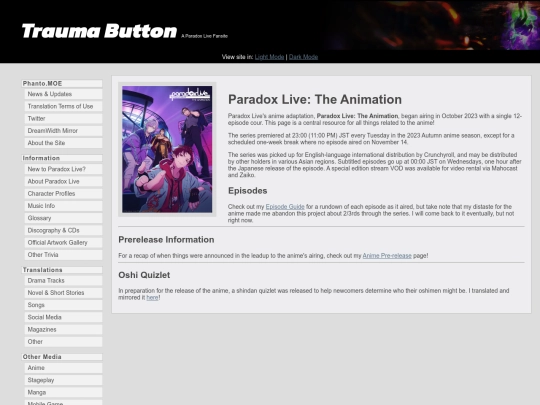Viewport: 540px width, 405px height.
Task: Open Songs translations page
Action: pyautogui.click(x=63, y=305)
